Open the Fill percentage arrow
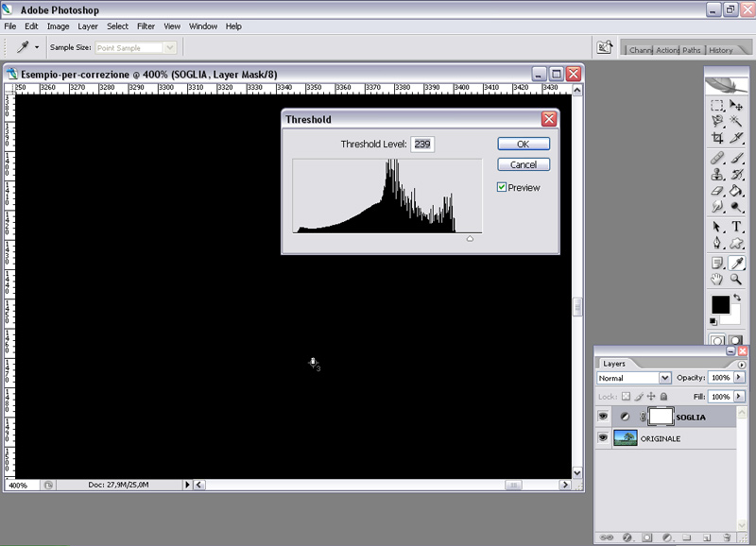This screenshot has height=546, width=756. click(x=738, y=397)
